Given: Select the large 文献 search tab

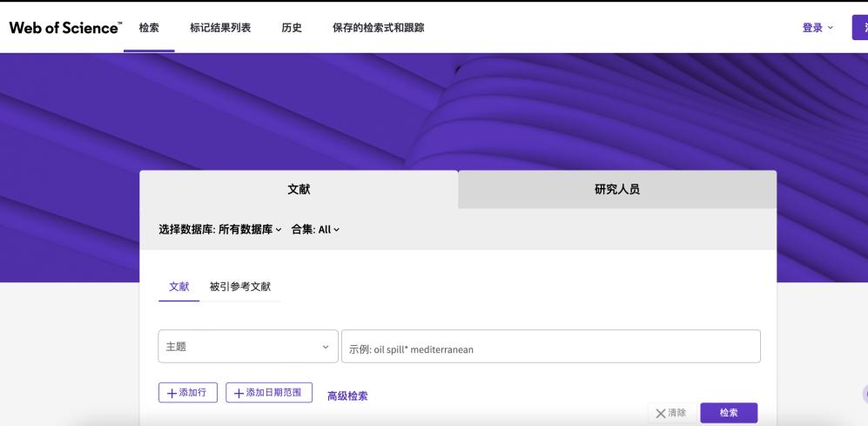Looking at the screenshot, I should coord(299,189).
